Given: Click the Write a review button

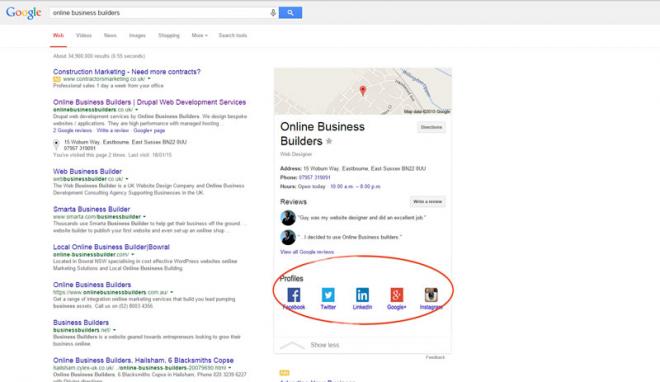Looking at the screenshot, I should coord(427,202).
